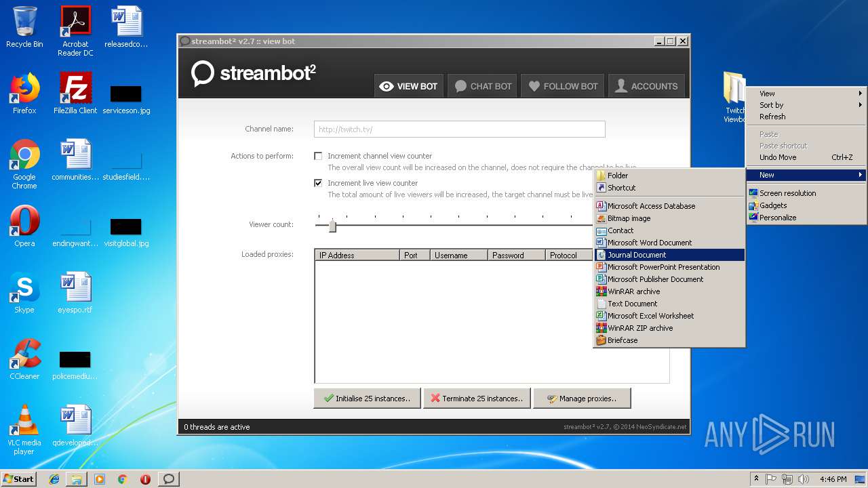The height and width of the screenshot is (488, 868).
Task: Create new Microsoft Publisher Document
Action: click(x=669, y=279)
